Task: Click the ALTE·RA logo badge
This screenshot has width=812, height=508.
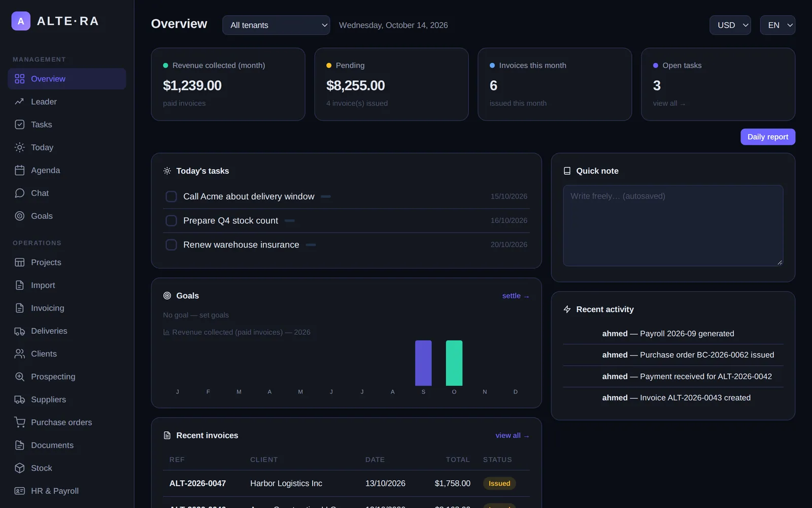Action: [x=21, y=21]
